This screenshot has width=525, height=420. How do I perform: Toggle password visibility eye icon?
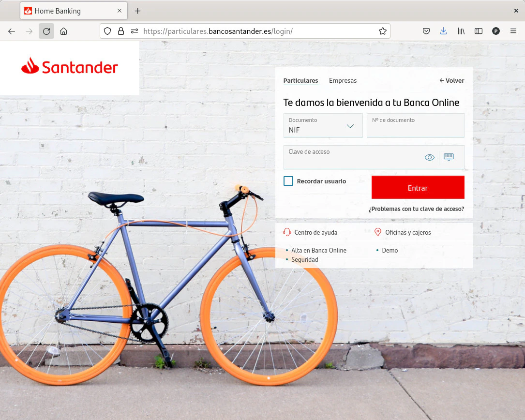click(x=430, y=157)
